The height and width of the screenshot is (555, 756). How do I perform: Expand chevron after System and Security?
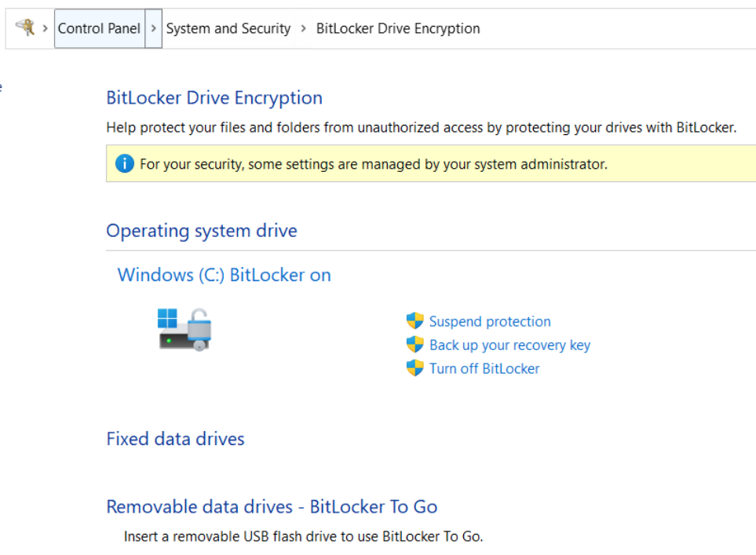point(304,28)
